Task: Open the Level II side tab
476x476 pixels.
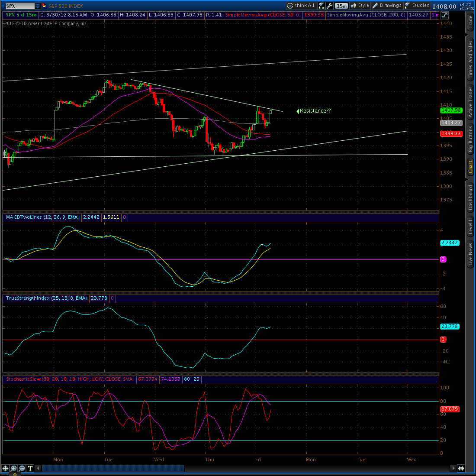Action: 470,226
